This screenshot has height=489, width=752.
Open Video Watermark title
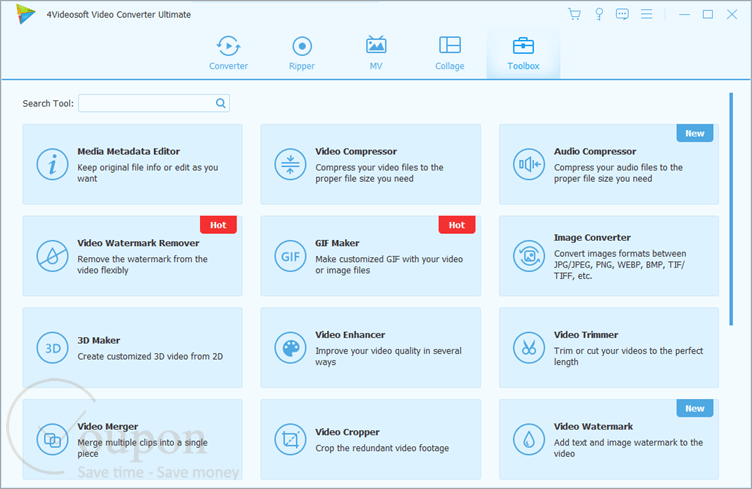point(593,426)
